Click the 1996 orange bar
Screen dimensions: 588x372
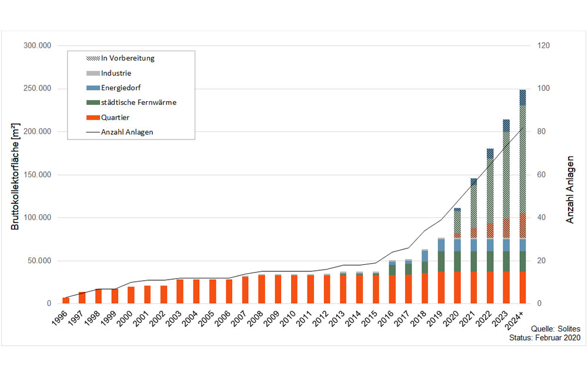click(x=66, y=300)
